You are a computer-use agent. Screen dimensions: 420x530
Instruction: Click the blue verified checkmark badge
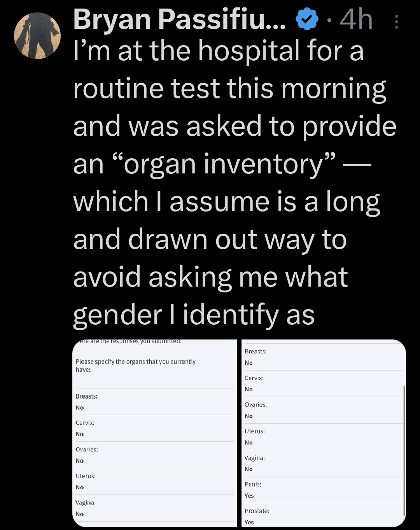point(307,19)
